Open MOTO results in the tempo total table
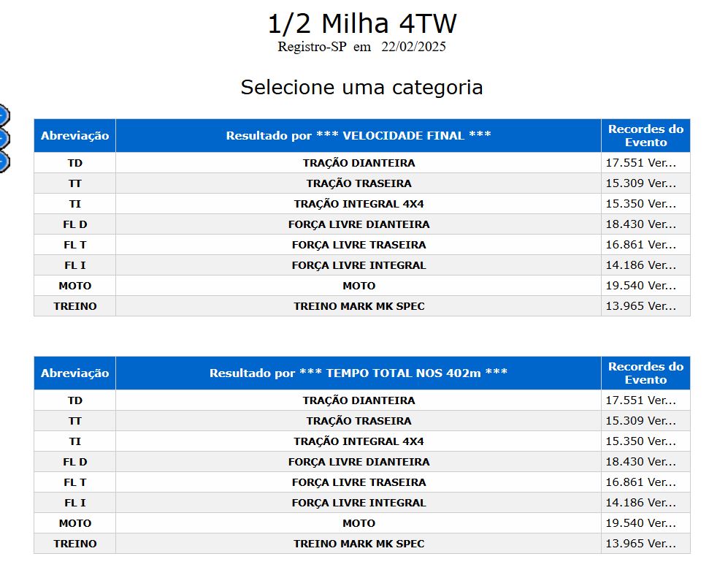Viewport: 728px width, 570px height. [359, 523]
